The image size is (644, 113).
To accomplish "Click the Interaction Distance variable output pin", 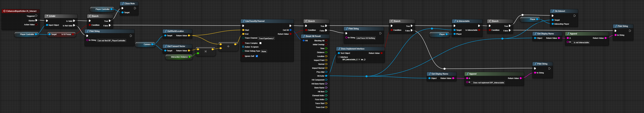I will tap(189, 57).
